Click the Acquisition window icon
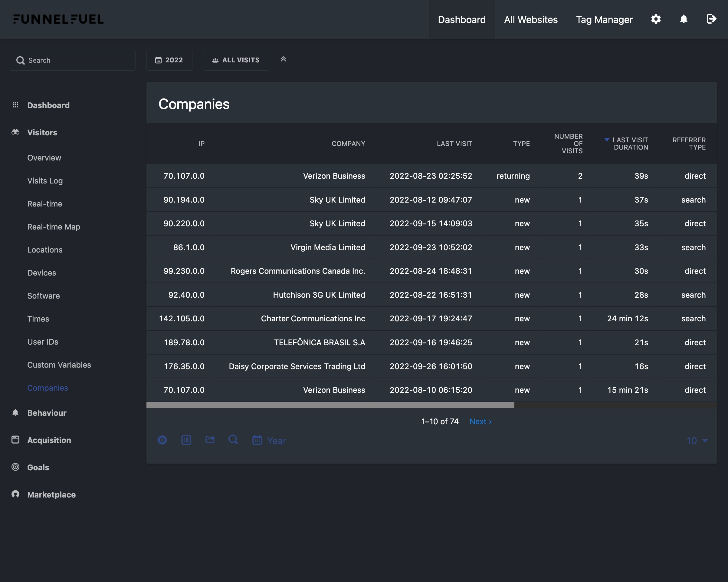The image size is (728, 582). coord(15,439)
